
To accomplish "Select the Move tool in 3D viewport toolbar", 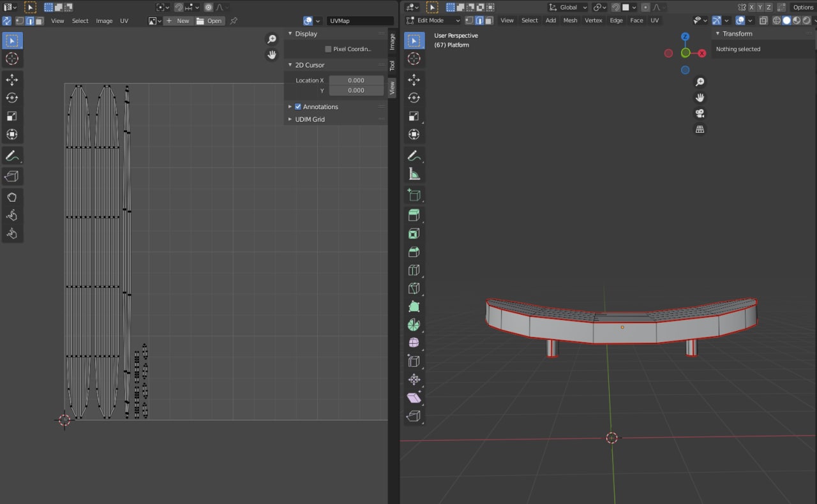I will tap(414, 79).
